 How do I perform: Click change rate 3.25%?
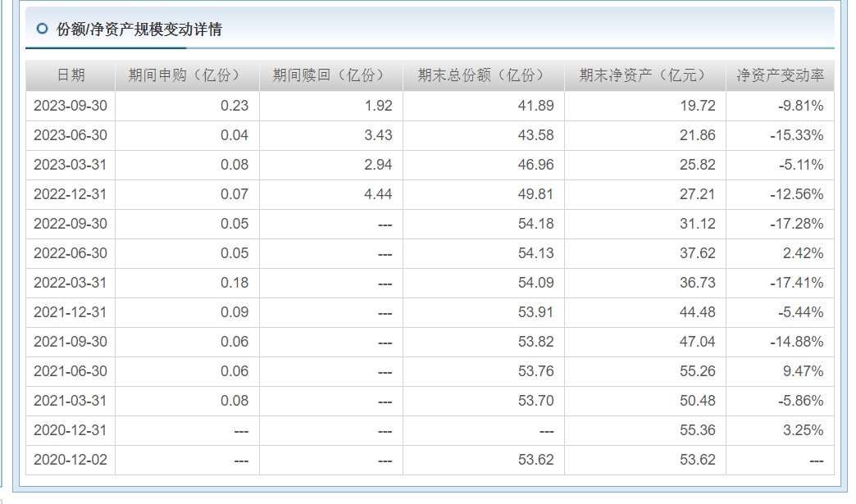pos(803,429)
